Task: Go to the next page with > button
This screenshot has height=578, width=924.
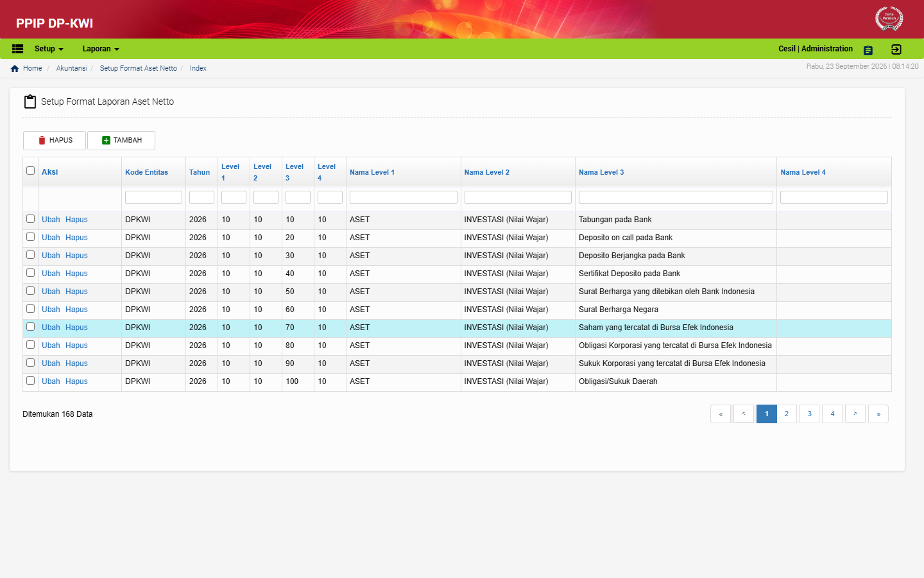Action: click(x=855, y=414)
